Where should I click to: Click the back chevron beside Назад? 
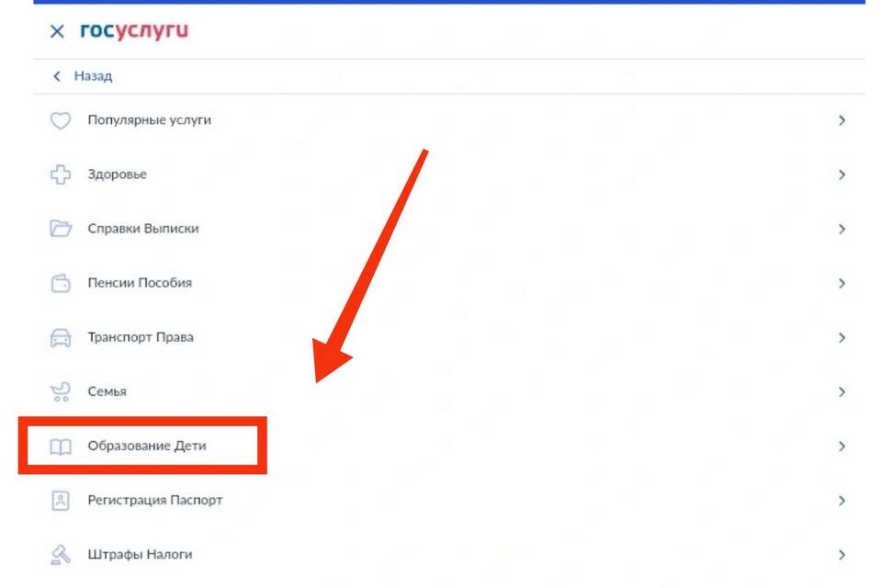56,76
